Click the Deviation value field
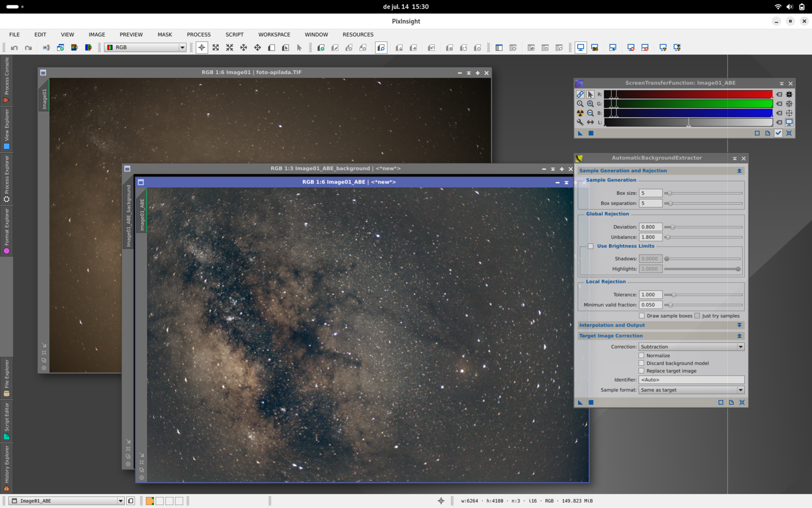Viewport: 812px width, 508px height. pos(650,227)
